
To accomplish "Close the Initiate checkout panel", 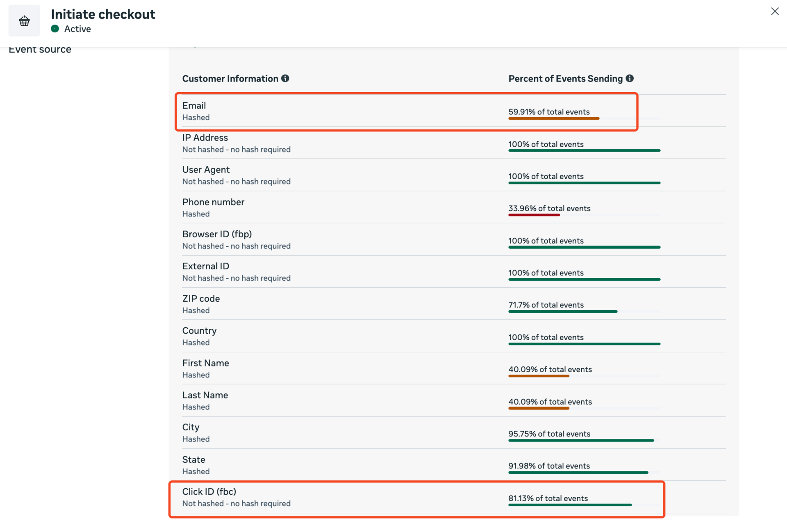I will coord(774,11).
